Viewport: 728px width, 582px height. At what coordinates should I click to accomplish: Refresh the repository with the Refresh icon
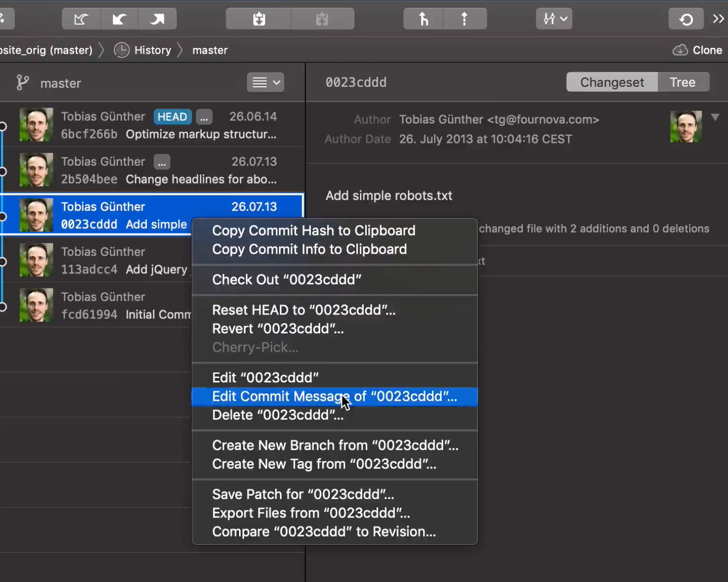(686, 19)
